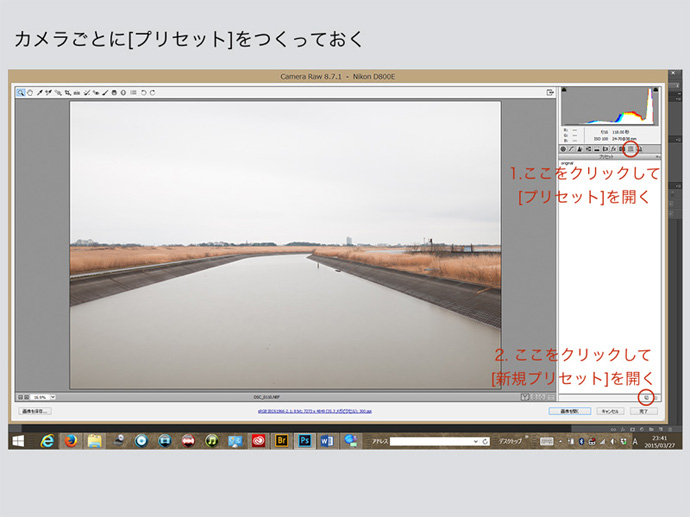Click the zoom in plus button

coord(26,397)
